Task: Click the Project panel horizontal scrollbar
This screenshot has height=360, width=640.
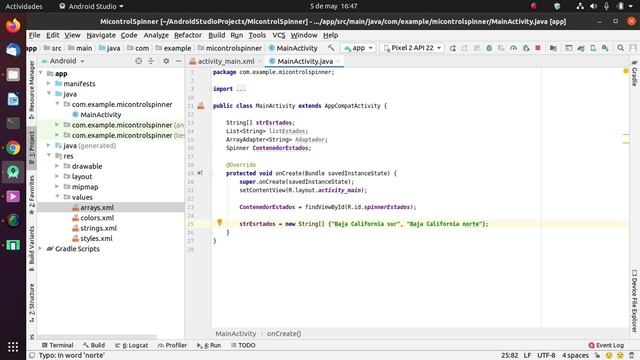Action: [97, 337]
